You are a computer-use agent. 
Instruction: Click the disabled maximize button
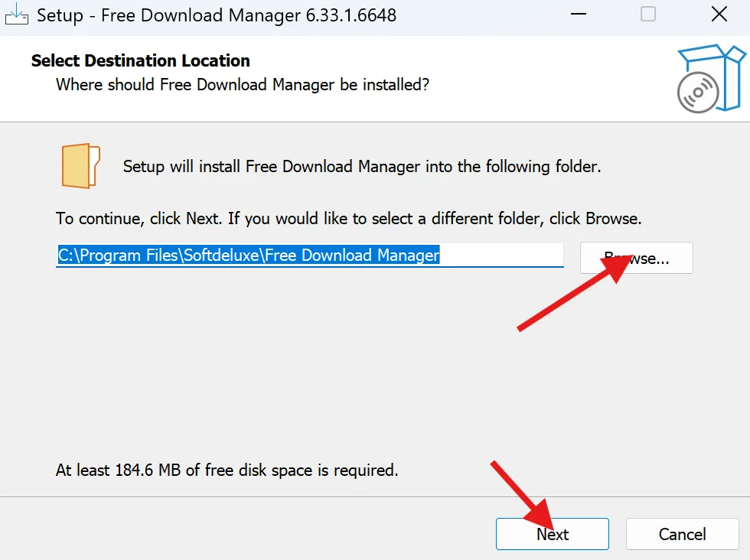click(x=648, y=15)
